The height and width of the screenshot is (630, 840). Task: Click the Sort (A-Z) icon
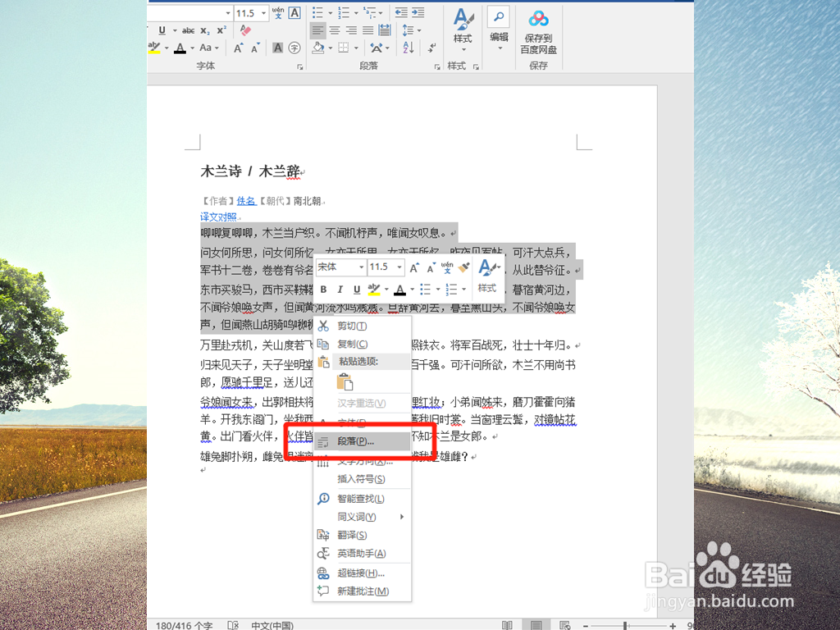409,48
